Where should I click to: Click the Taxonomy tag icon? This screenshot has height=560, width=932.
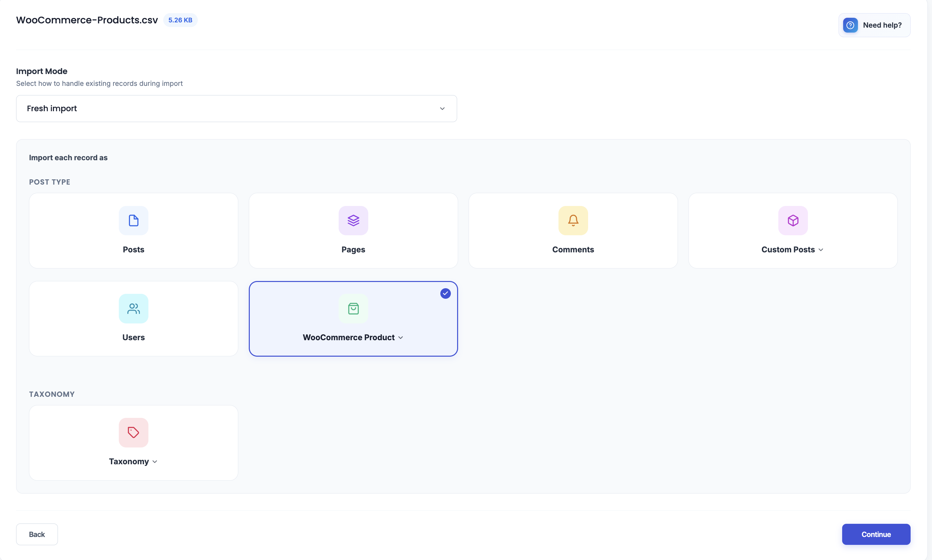[x=134, y=432]
